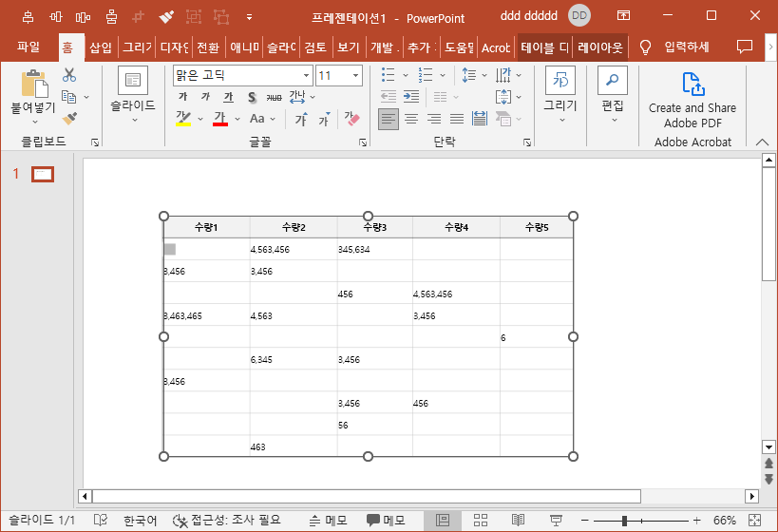The height and width of the screenshot is (532, 778).
Task: Center align text
Action: click(411, 119)
